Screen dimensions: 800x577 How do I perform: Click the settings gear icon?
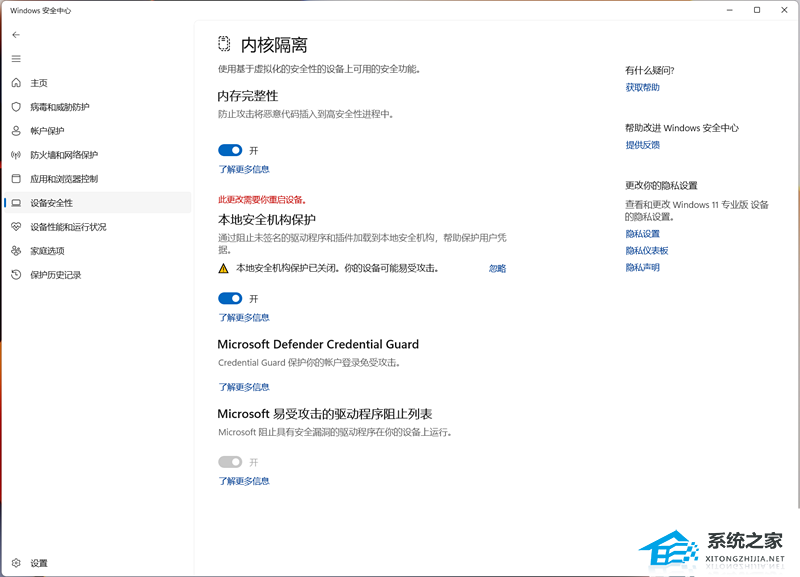(x=16, y=563)
